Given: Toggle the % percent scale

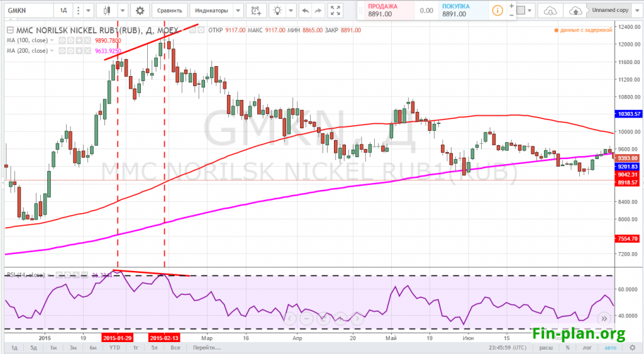Looking at the screenshot, I should (567, 348).
